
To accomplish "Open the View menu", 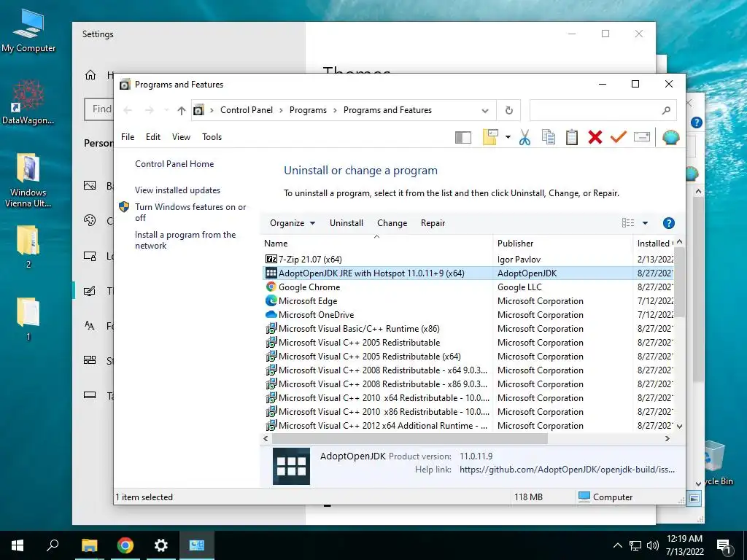I will [181, 137].
